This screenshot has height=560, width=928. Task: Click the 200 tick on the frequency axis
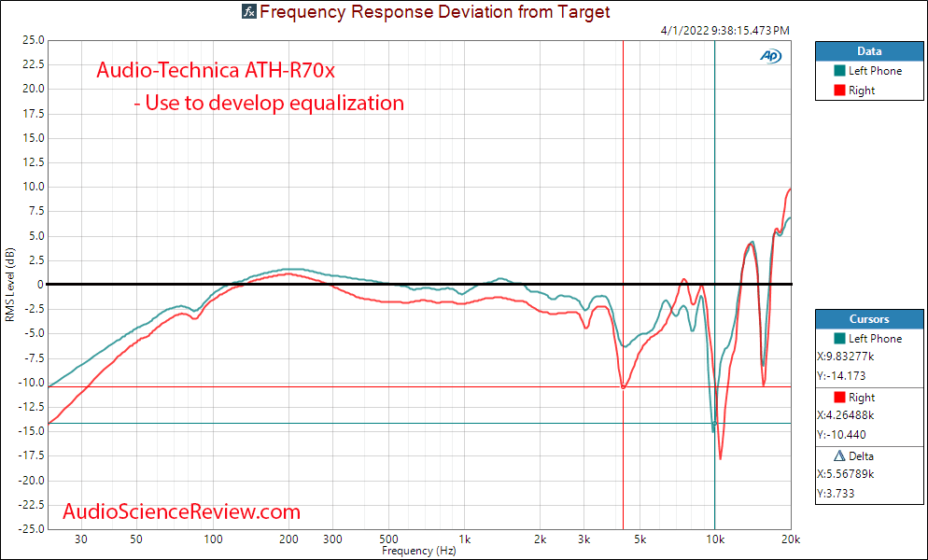288,539
